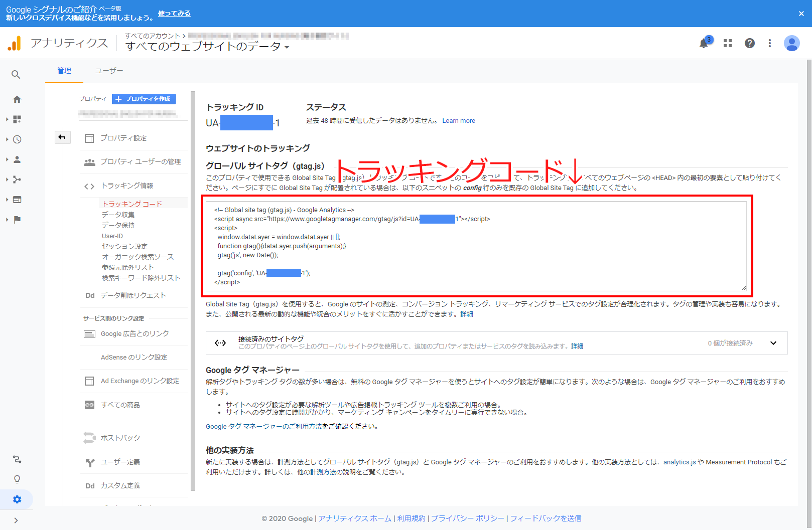The image size is (812, 530).
Task: Open the account avatar
Action: click(x=792, y=43)
